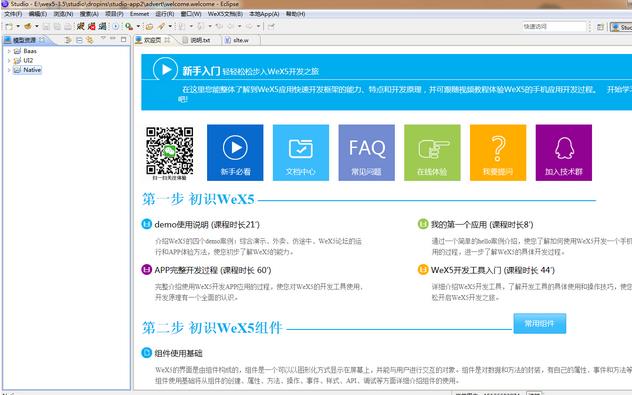The width and height of the screenshot is (632, 395).
Task: Open the APP完整开发过程 course link
Action: click(213, 270)
